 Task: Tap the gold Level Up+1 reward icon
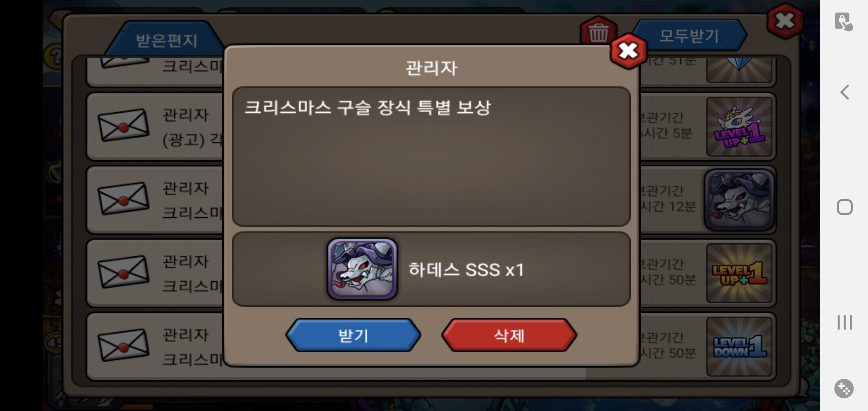pyautogui.click(x=739, y=273)
